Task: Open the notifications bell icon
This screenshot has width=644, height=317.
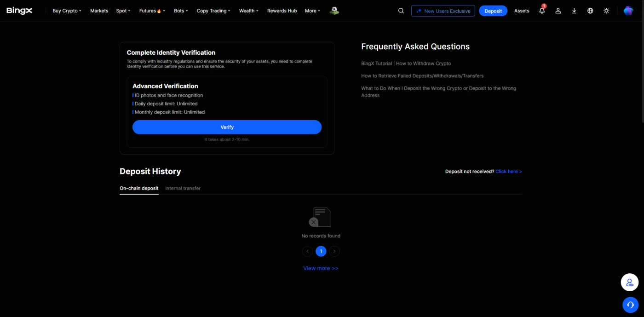Action: (x=542, y=11)
